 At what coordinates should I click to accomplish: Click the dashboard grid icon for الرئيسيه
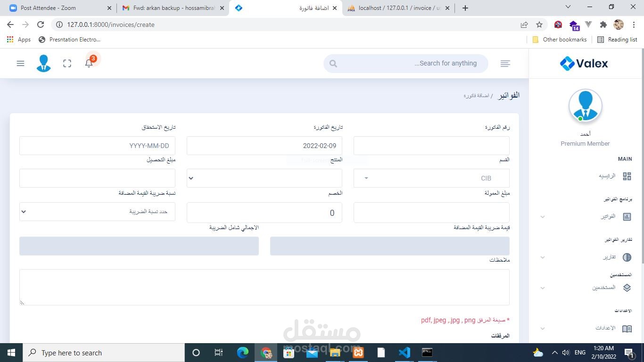pos(627,176)
